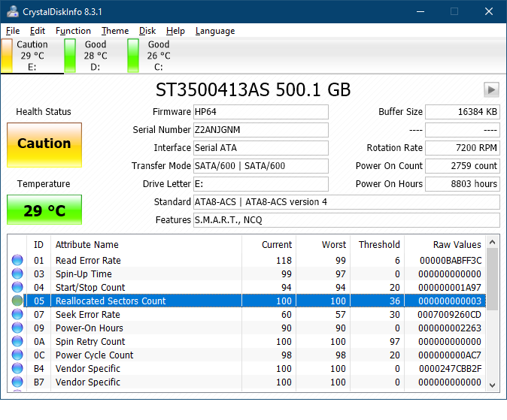Select the Seek Error Rate row
507x420 pixels.
(247, 314)
